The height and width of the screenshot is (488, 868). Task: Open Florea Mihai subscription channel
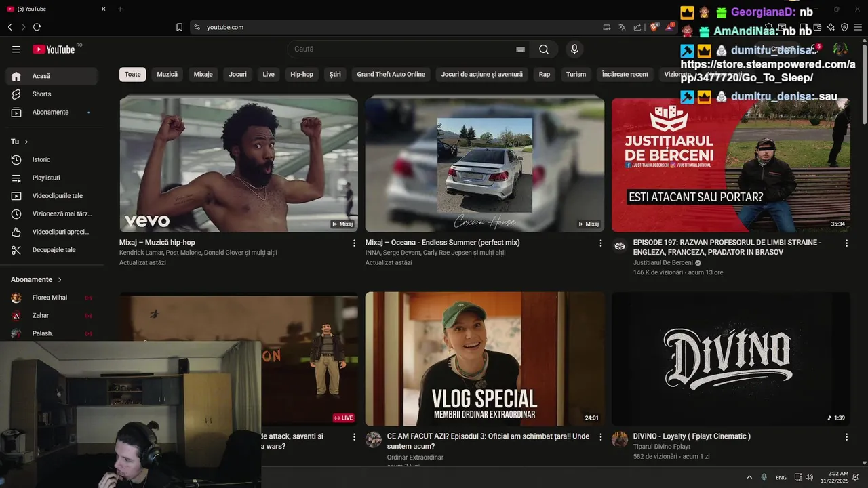click(x=51, y=298)
